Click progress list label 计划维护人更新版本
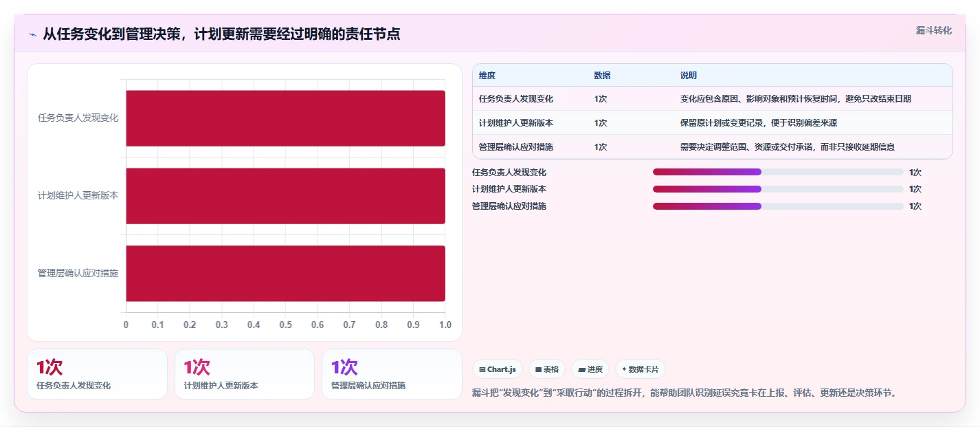The height and width of the screenshot is (427, 980). 509,189
